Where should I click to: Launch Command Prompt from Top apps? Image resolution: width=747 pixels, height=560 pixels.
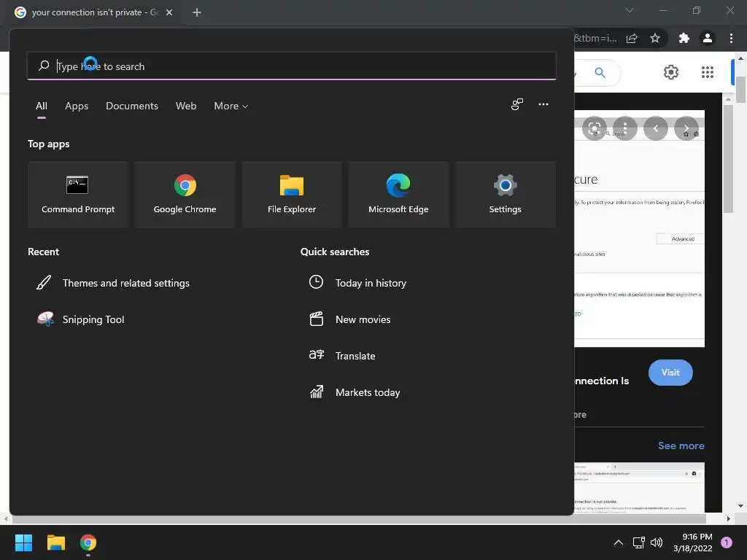click(78, 194)
